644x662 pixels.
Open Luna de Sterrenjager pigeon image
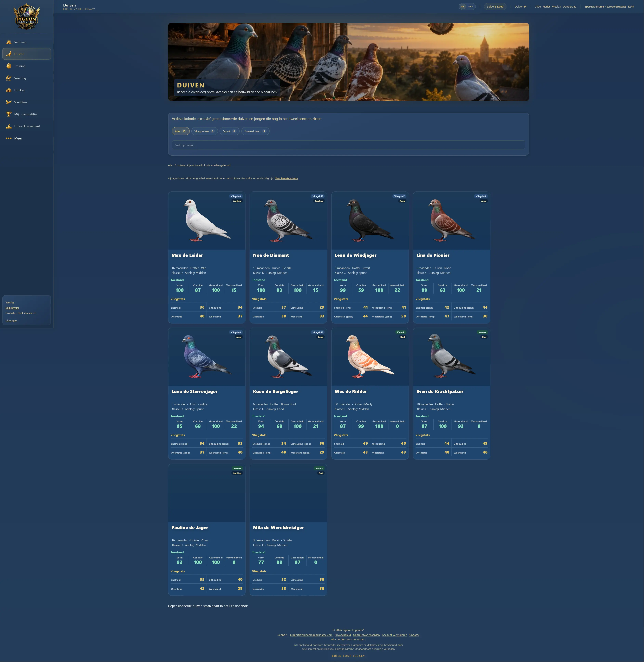coord(207,357)
